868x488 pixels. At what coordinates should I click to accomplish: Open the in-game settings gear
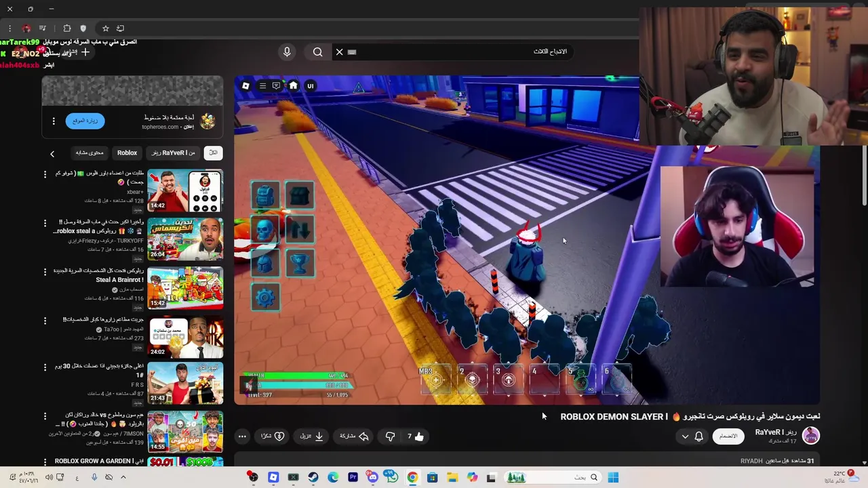pos(265,298)
